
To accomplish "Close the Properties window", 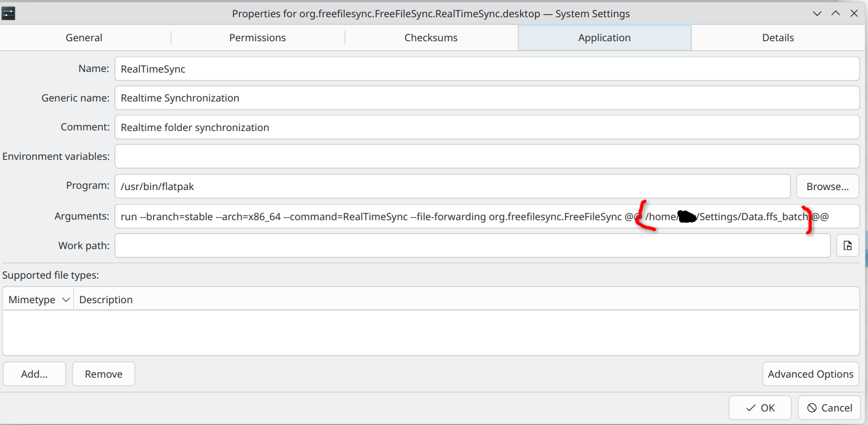I will point(854,13).
